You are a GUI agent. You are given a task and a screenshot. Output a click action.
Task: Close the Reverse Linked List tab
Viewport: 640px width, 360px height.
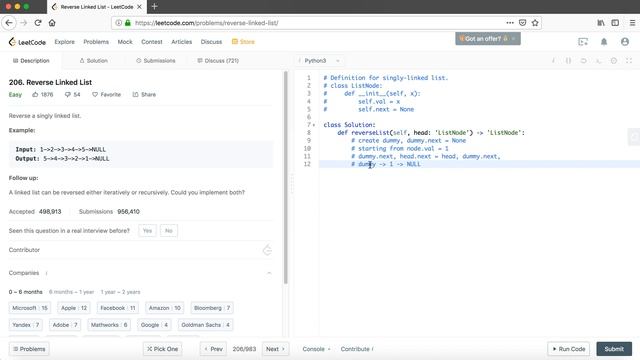point(139,7)
